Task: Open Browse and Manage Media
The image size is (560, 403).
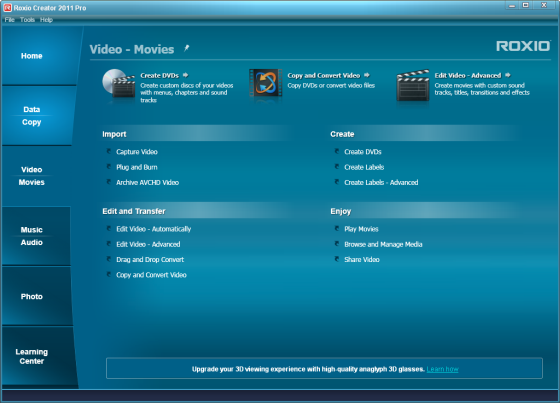Action: [x=383, y=244]
